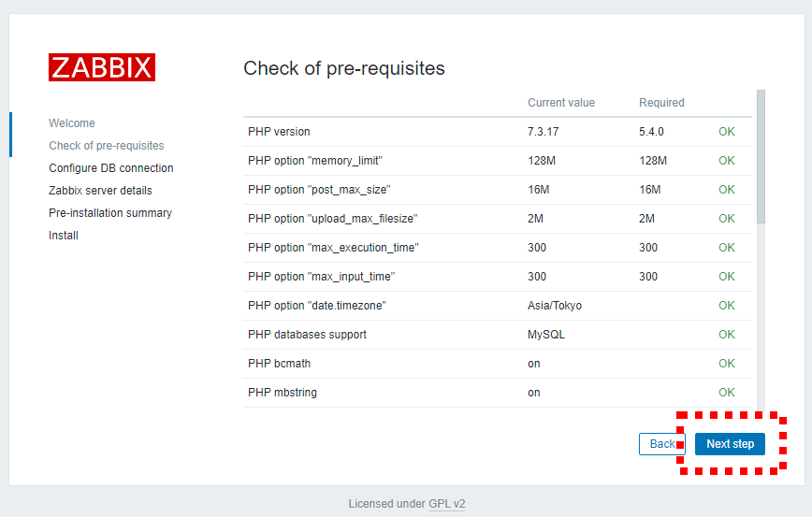Select the Welcome step in sidebar

pyautogui.click(x=72, y=123)
